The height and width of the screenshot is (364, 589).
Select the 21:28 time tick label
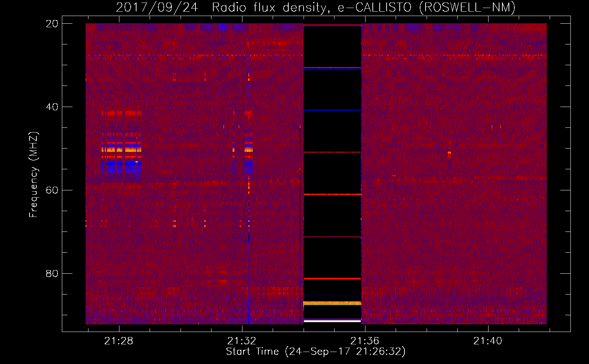coord(119,341)
